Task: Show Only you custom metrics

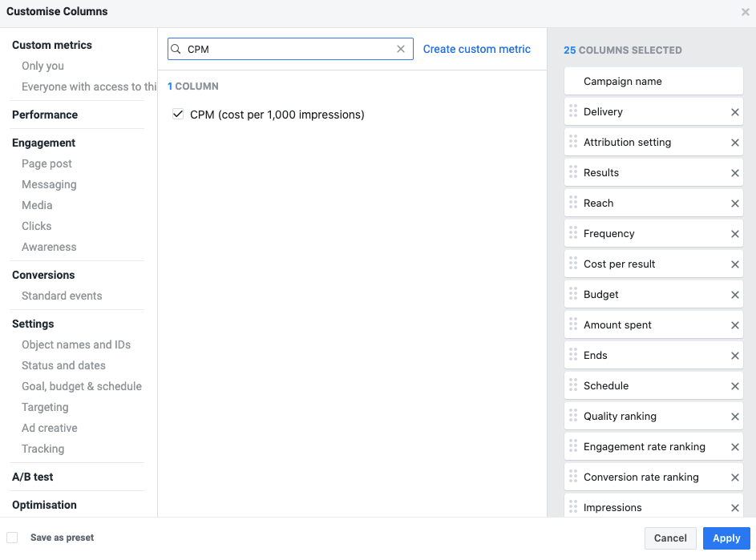Action: 42,66
